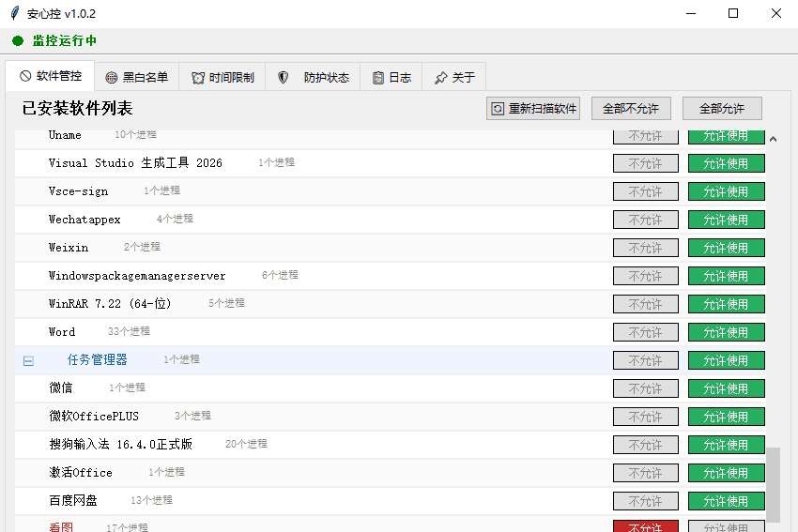Open the 关于 tab
Image resolution: width=798 pixels, height=532 pixels.
tap(454, 77)
